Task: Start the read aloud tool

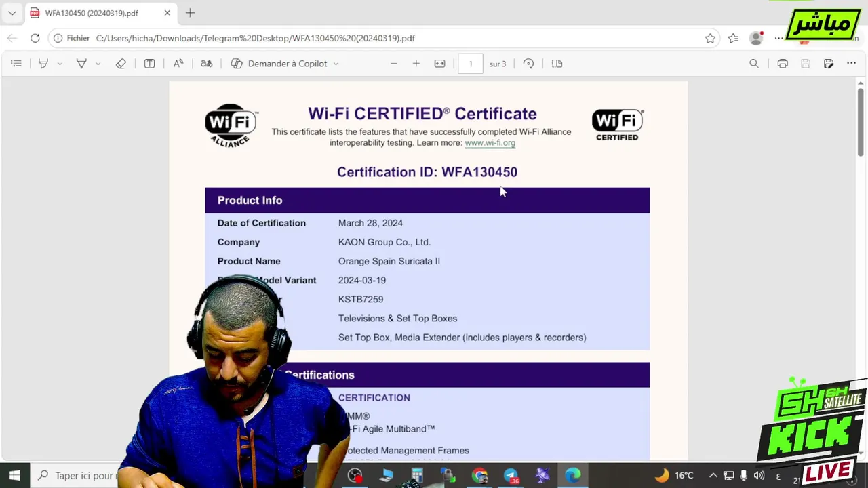Action: (x=178, y=64)
